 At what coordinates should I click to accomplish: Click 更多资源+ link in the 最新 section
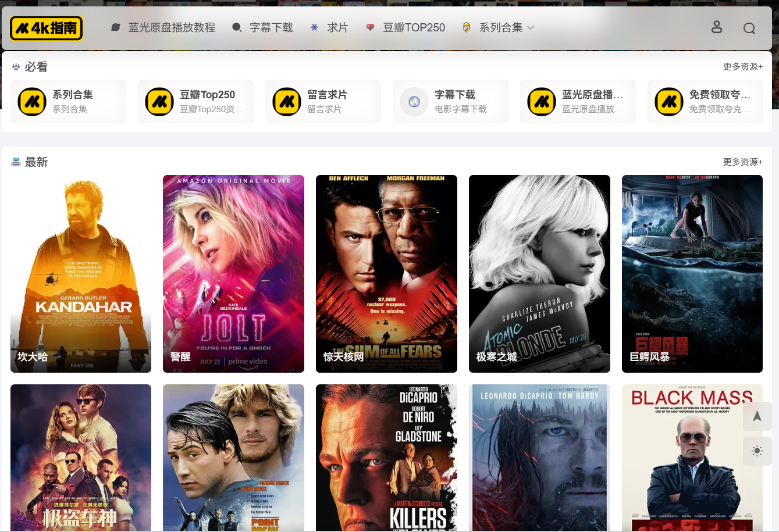[x=742, y=162]
